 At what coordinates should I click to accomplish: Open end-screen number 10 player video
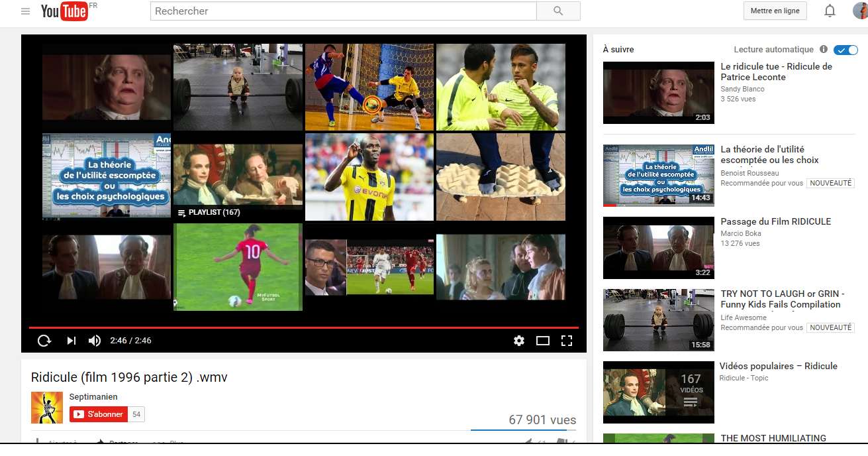pos(238,267)
